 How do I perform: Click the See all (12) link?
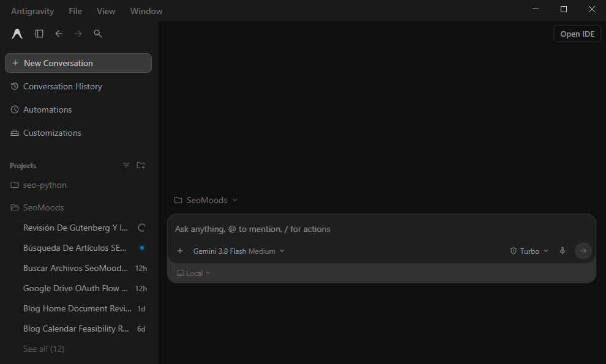pos(43,349)
